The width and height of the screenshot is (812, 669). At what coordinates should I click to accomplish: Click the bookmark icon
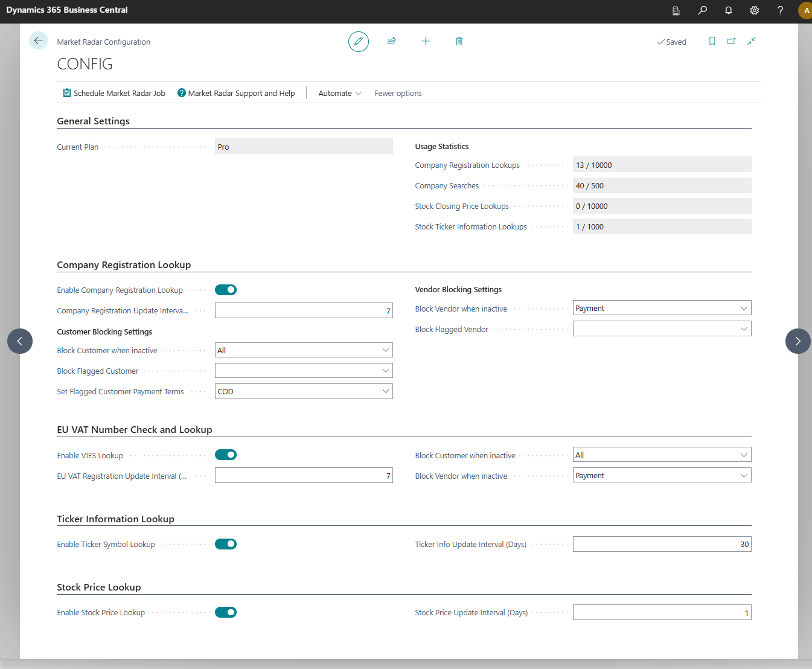[712, 41]
